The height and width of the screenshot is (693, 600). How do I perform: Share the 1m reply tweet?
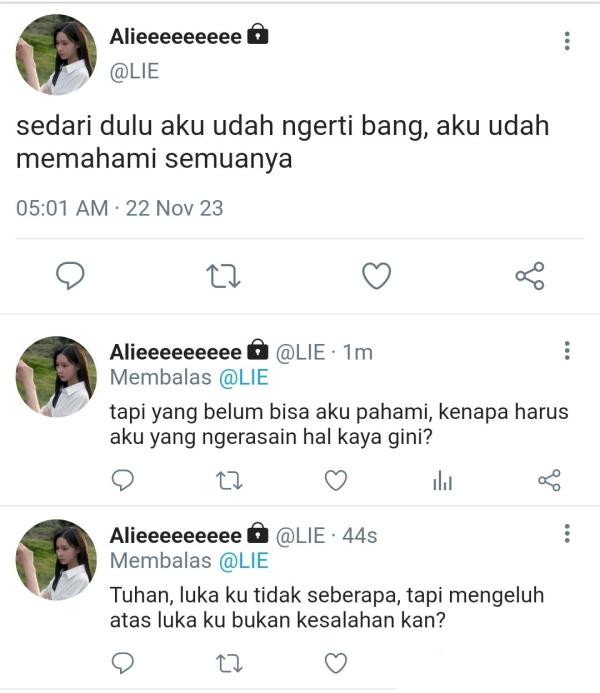[x=549, y=480]
